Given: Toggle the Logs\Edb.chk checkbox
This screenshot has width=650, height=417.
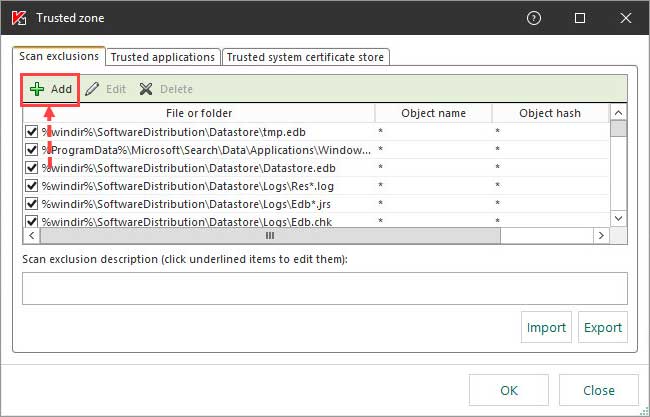Looking at the screenshot, I should [32, 221].
